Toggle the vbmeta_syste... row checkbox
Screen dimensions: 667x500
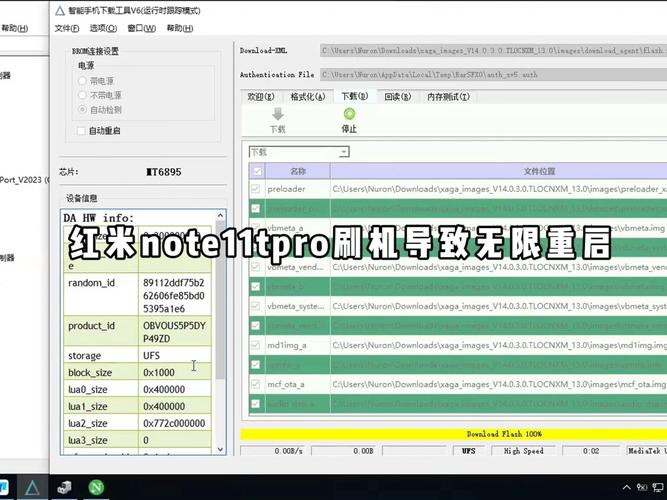(x=255, y=306)
